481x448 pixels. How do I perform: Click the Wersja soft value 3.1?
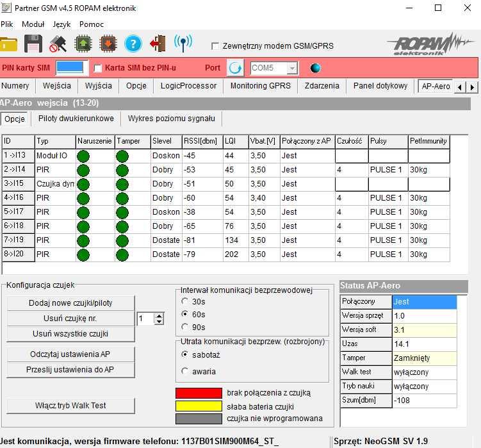425,330
